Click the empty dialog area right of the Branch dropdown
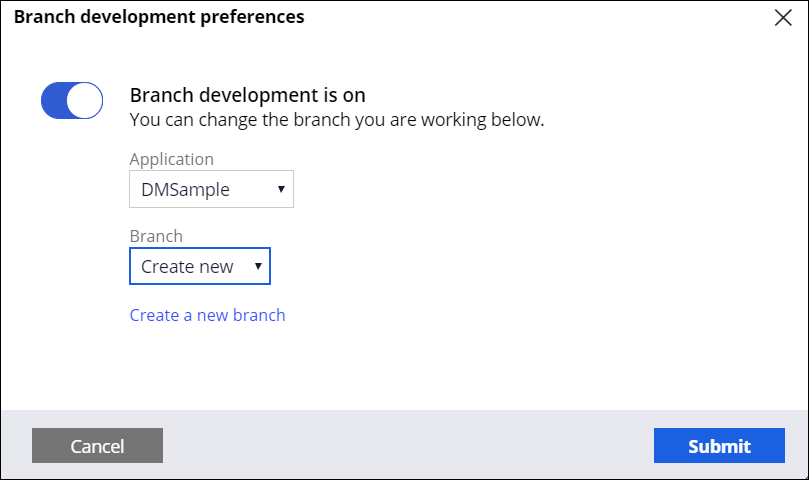Viewport: 809px width, 480px height. tap(500, 267)
